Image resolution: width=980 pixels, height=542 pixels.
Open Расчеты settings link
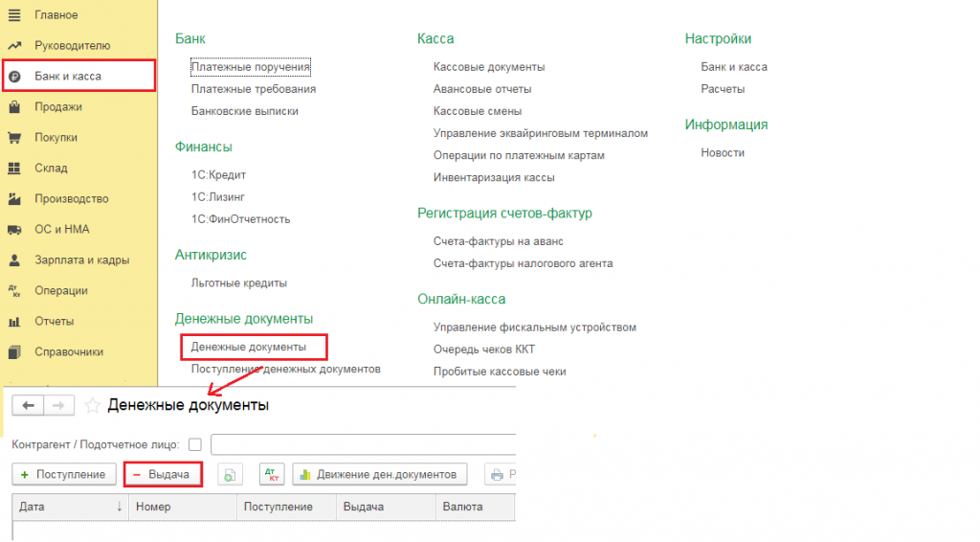pyautogui.click(x=723, y=89)
